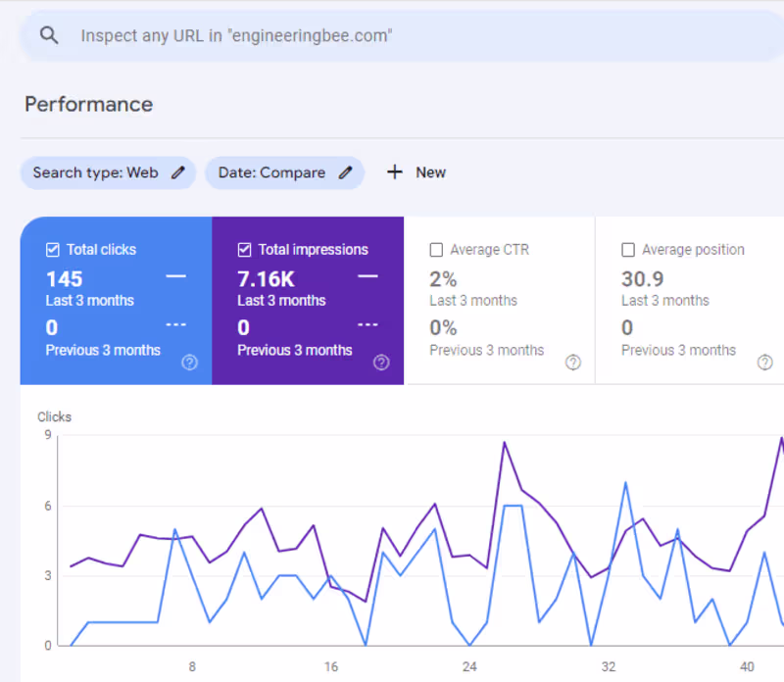Click the pencil icon on Date filter
This screenshot has width=784, height=682.
[x=345, y=172]
